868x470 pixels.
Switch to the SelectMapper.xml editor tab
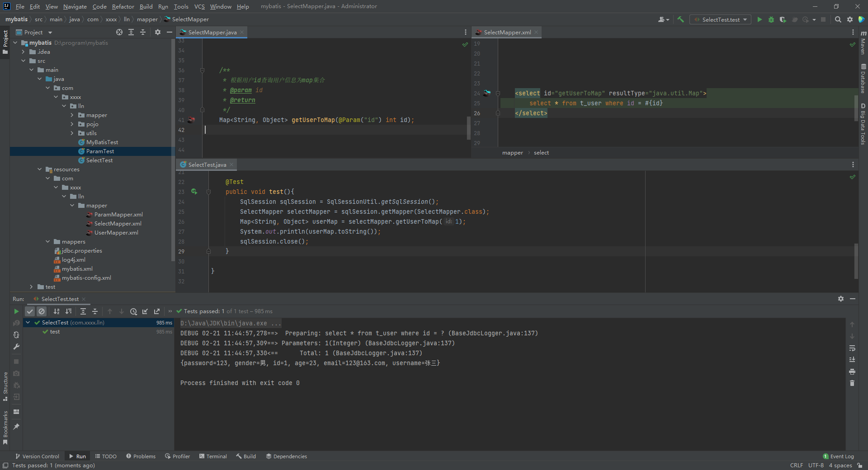tap(507, 32)
